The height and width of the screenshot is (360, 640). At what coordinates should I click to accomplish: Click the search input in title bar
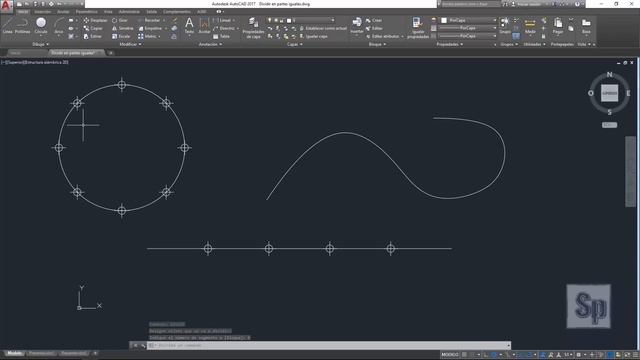click(x=471, y=4)
